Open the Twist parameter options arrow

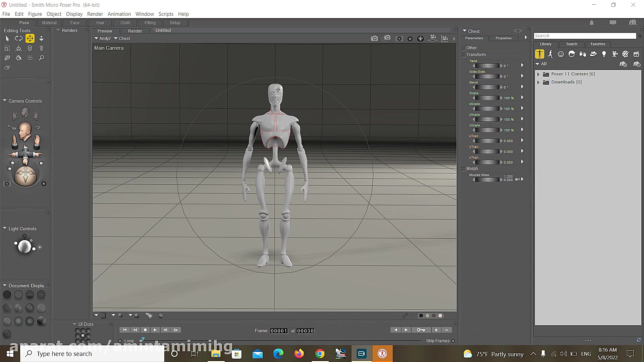(x=522, y=65)
